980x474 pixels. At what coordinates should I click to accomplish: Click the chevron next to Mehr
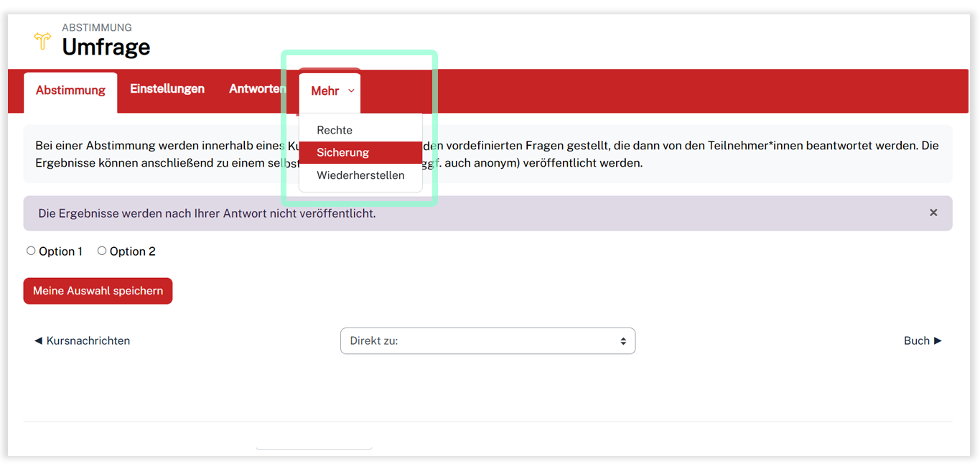(351, 91)
